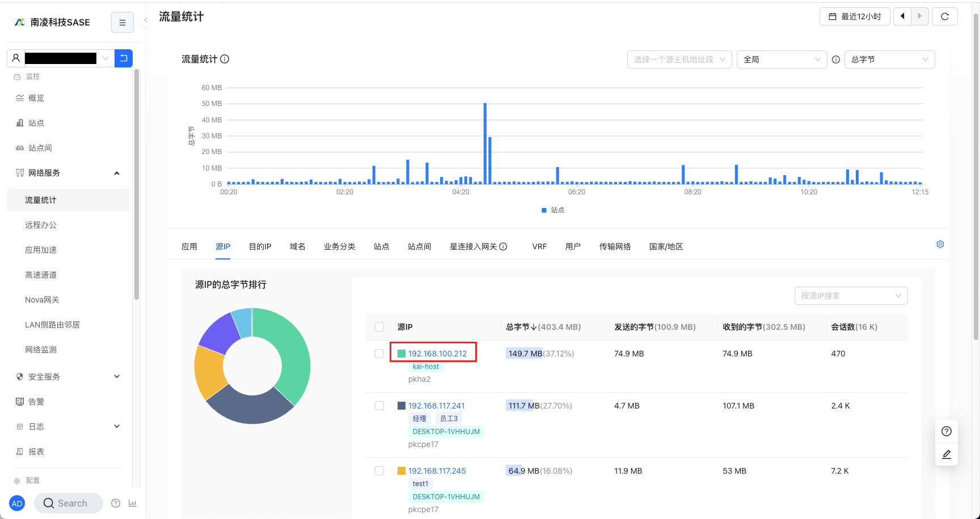This screenshot has width=980, height=519.
Task: Expand the 日志 sidebar group
Action: pos(68,427)
